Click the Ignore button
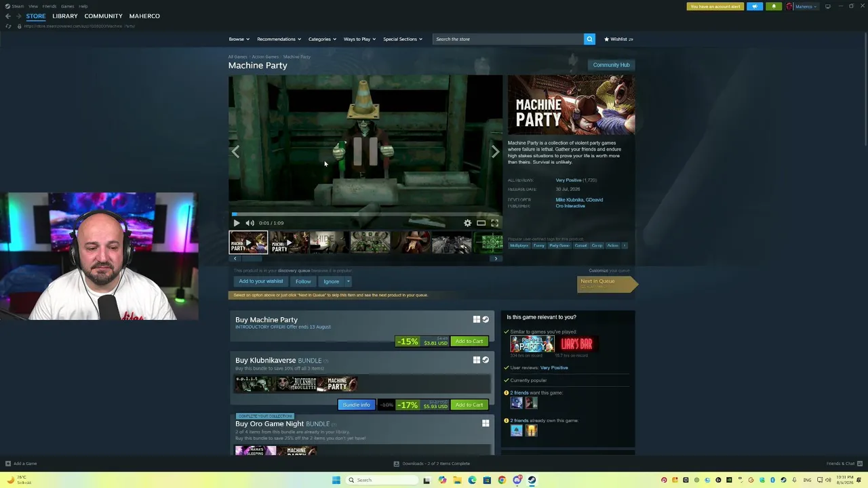Viewport: 868px width, 488px height. click(x=331, y=281)
